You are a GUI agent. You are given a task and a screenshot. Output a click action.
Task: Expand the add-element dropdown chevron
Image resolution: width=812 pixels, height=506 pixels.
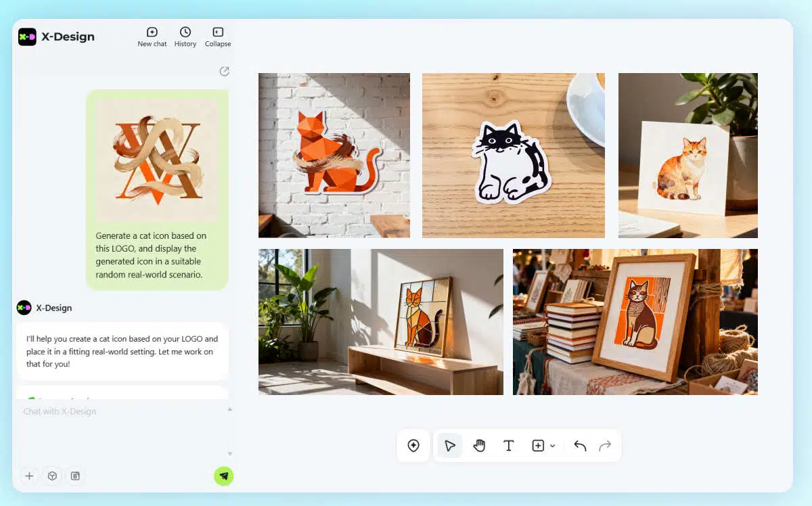click(x=553, y=446)
